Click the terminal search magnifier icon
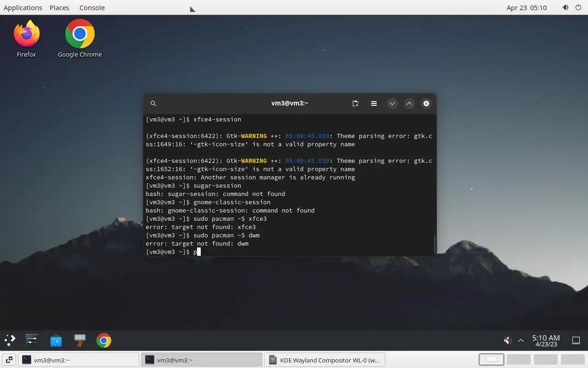The image size is (588, 368). (x=153, y=103)
